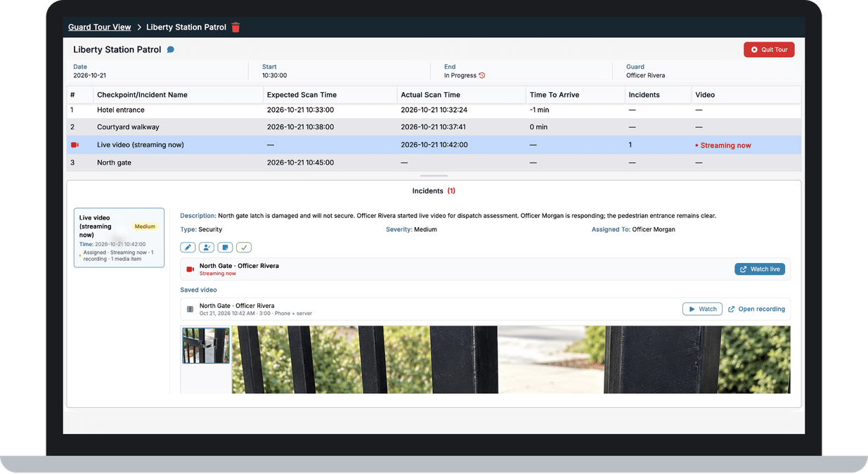Click the film strip icon of the saved video
The width and height of the screenshot is (868, 474).
coord(190,309)
